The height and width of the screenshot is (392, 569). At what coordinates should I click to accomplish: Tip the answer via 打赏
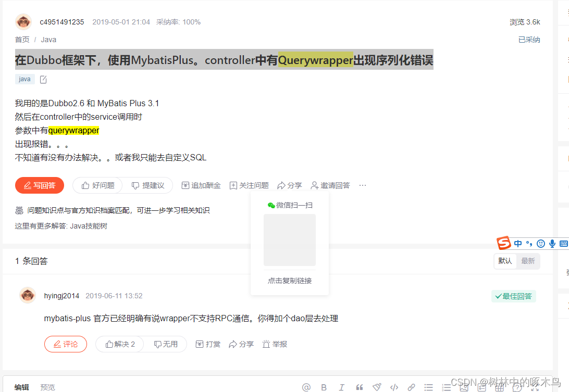tap(208, 344)
